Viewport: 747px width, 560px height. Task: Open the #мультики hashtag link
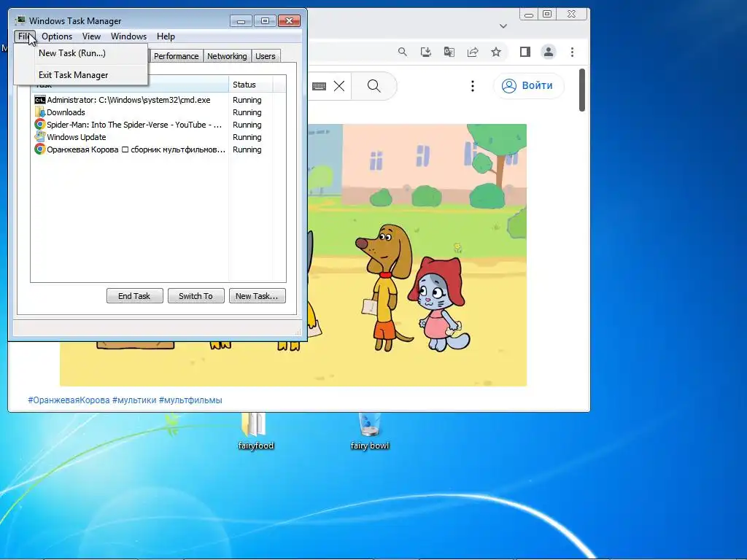(134, 400)
